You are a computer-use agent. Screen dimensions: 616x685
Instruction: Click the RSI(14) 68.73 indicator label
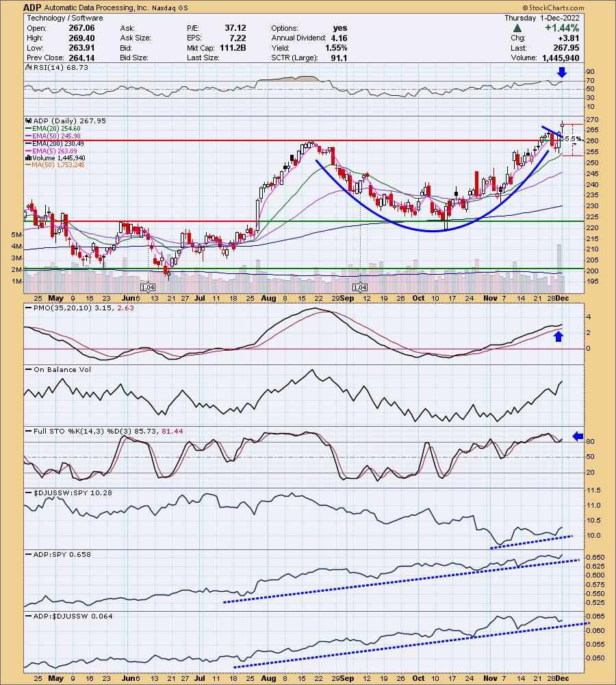(57, 67)
